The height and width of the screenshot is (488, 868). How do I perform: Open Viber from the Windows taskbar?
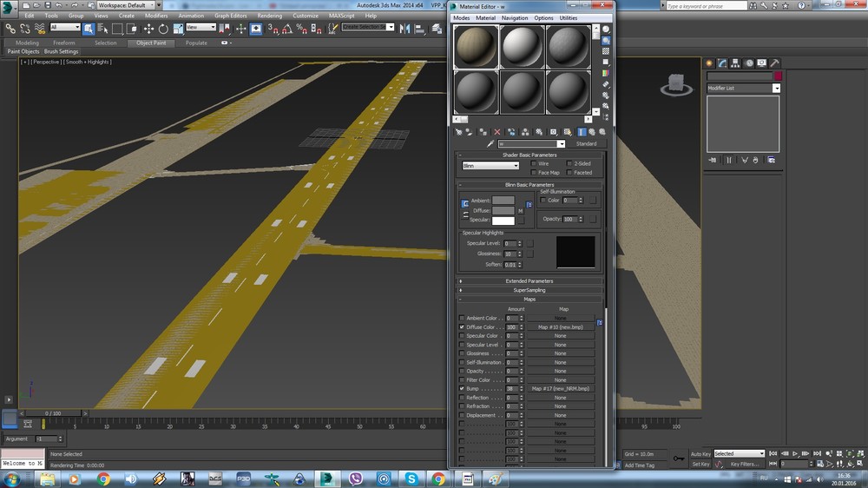[x=355, y=478]
